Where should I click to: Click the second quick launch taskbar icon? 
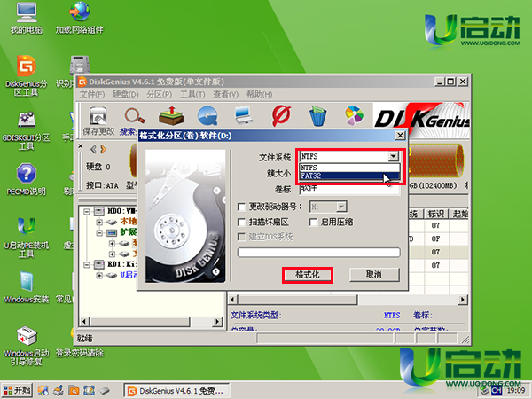click(59, 390)
